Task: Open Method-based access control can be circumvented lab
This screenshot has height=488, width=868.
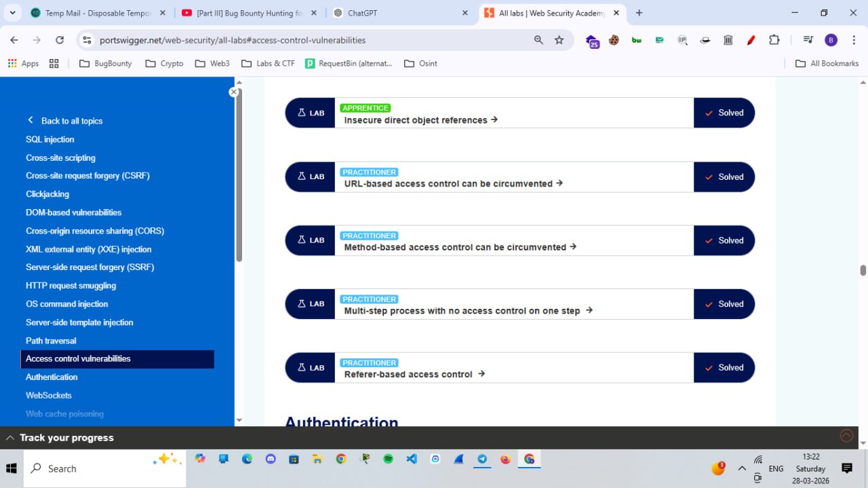Action: (x=460, y=247)
